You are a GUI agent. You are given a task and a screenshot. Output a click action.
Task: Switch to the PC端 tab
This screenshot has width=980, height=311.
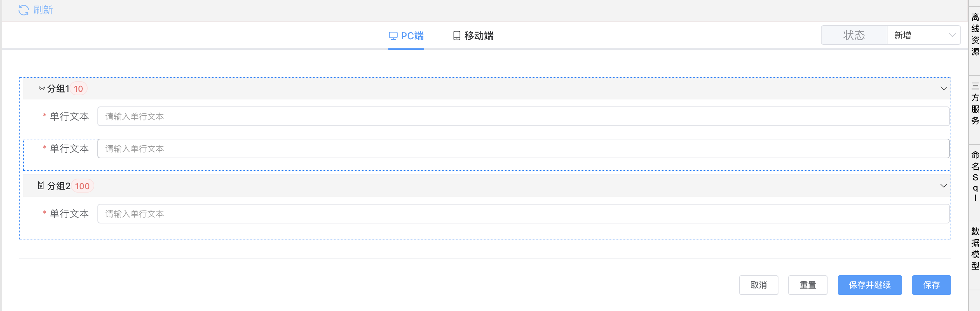(406, 36)
